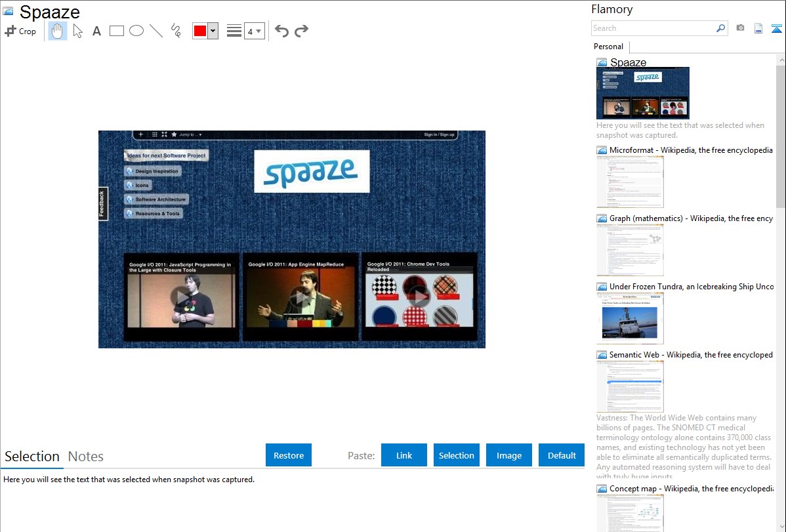786x532 pixels.
Task: Open the Personal tab in Flamory panel
Action: click(608, 47)
